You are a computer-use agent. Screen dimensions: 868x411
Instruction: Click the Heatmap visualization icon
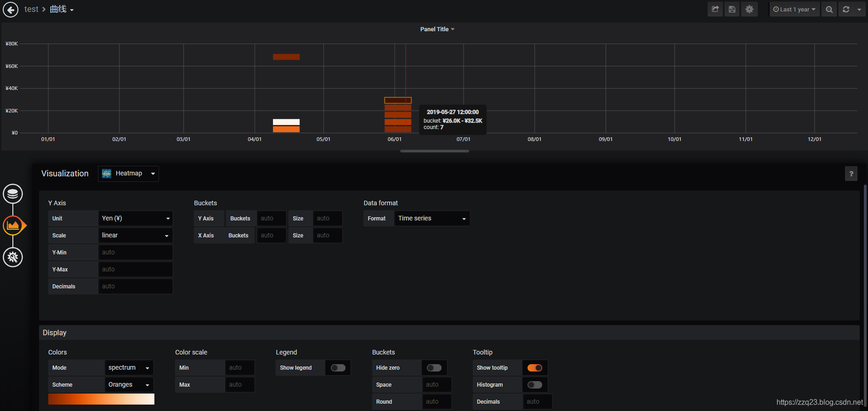coord(107,174)
